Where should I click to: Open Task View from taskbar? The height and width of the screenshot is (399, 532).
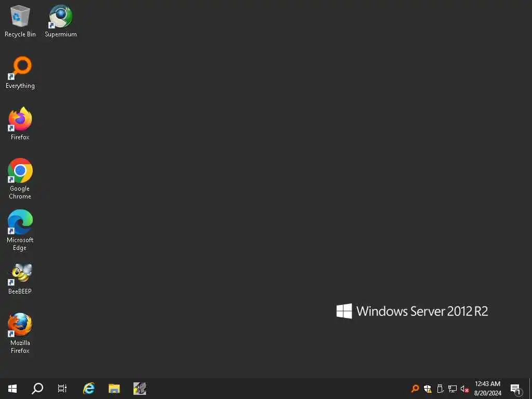pos(62,389)
